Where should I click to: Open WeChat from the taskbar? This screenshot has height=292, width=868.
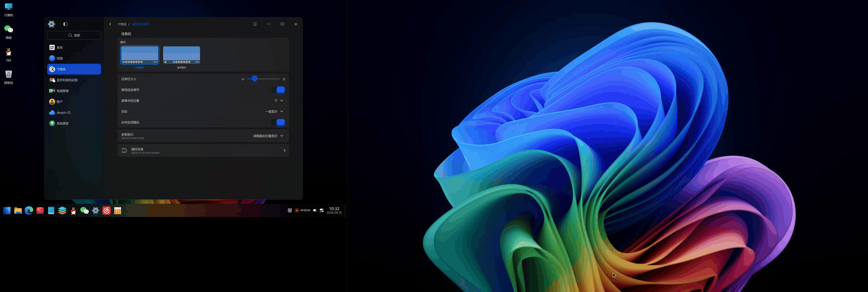[x=85, y=211]
